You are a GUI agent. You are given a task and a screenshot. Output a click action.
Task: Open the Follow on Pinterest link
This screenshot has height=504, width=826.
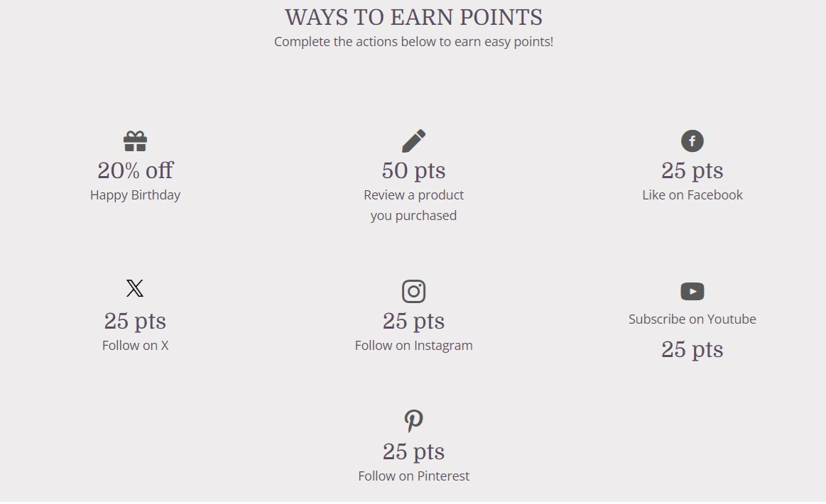pos(413,476)
